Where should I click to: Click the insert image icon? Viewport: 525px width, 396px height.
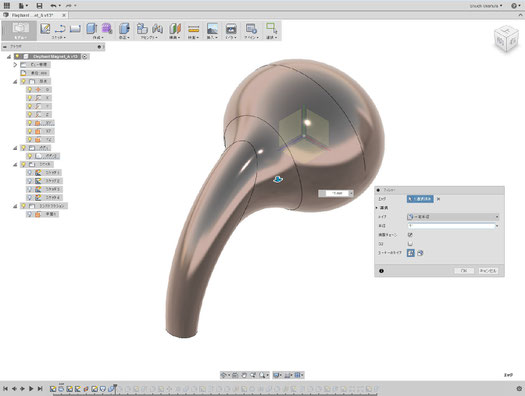click(212, 28)
